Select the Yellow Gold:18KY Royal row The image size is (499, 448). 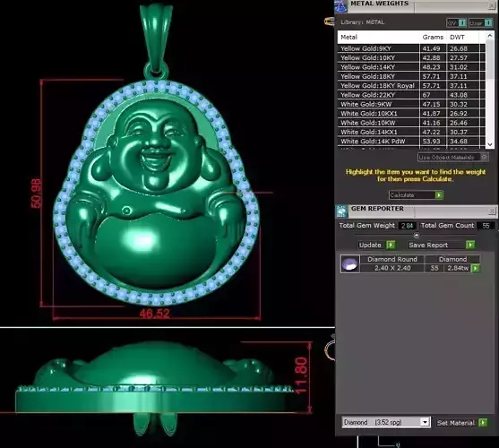pos(411,86)
